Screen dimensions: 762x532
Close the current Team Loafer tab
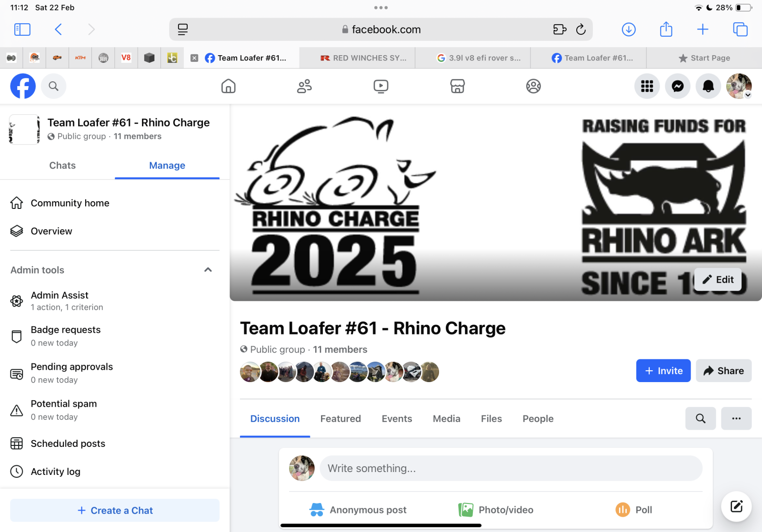point(194,58)
